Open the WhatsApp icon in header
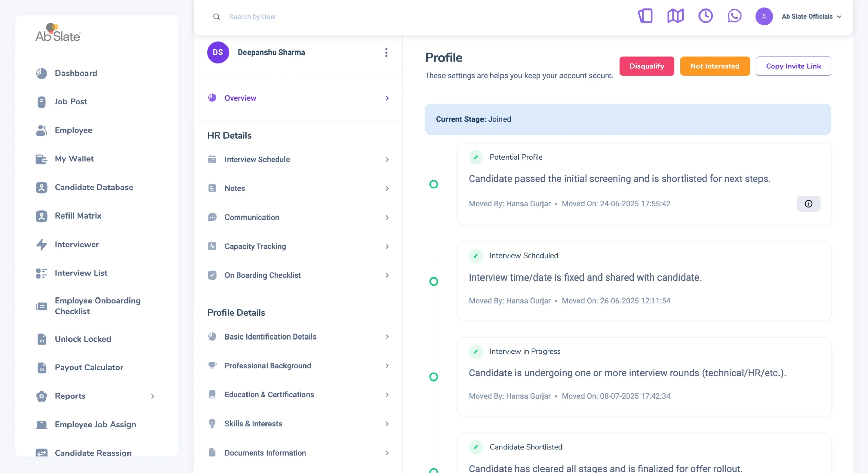 pos(734,16)
